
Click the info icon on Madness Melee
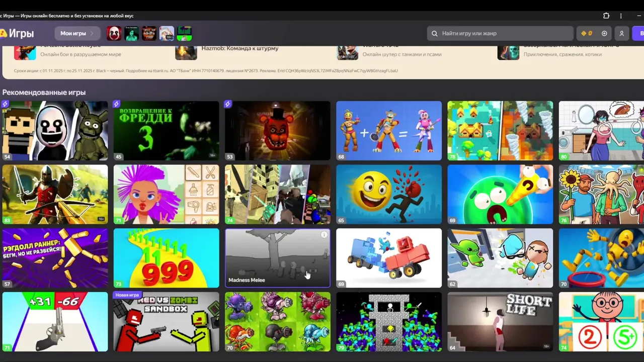click(324, 235)
